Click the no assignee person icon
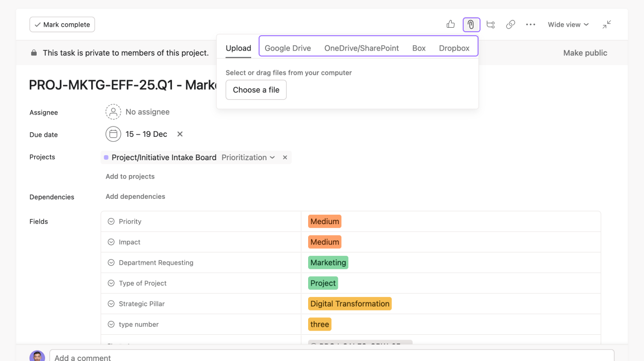 113,112
